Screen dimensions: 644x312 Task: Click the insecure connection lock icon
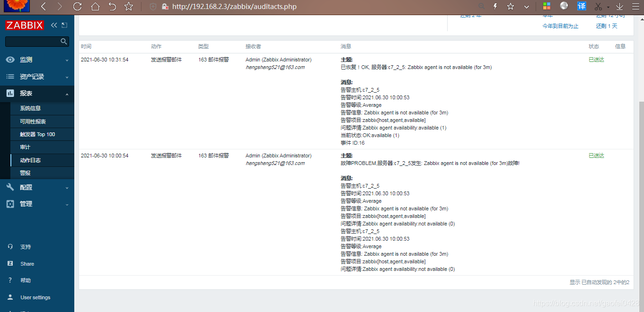tap(165, 7)
